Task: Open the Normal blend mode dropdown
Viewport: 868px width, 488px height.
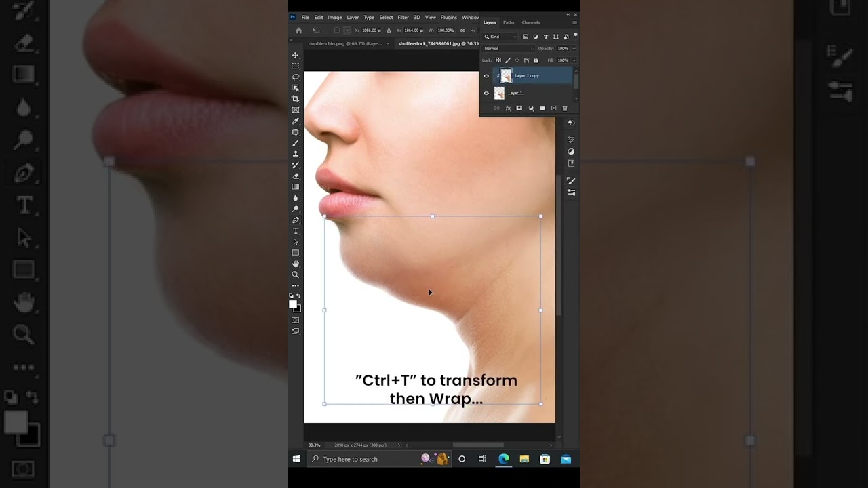Action: pyautogui.click(x=507, y=49)
